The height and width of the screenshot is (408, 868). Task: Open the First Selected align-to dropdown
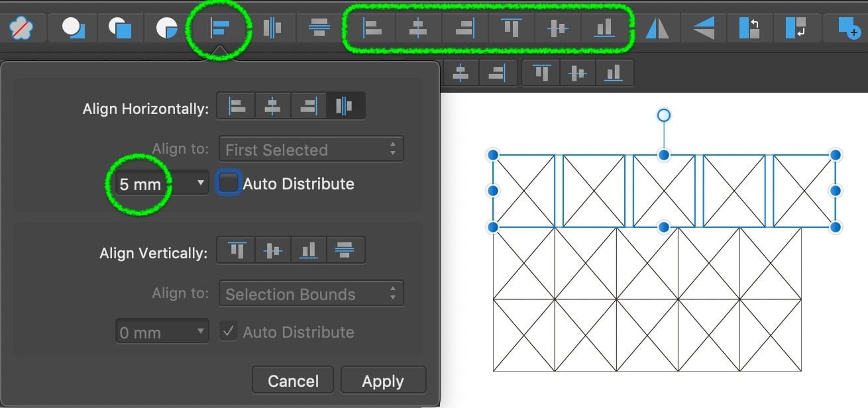(311, 148)
